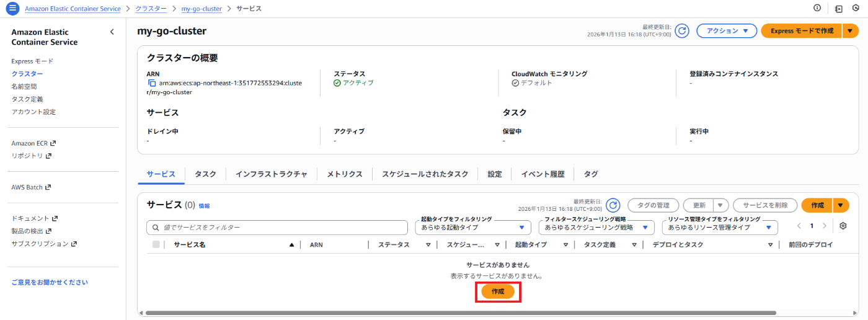868x320 pixels.
Task: Open the CloudShell icon in top bar
Action: (x=839, y=9)
